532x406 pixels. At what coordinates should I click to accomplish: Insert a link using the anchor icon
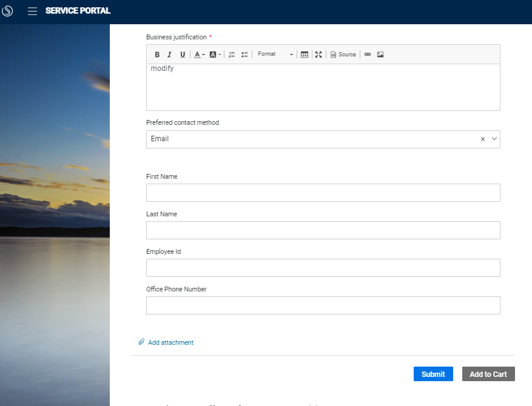[368, 54]
